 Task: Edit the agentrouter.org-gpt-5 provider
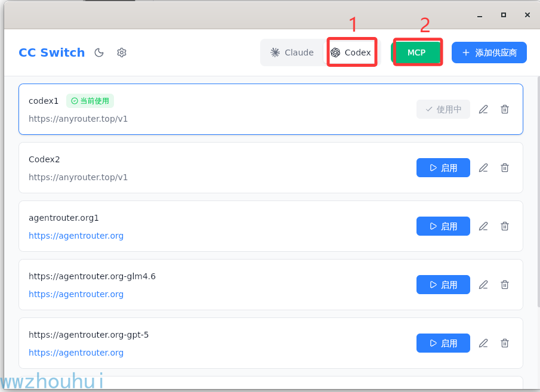483,344
